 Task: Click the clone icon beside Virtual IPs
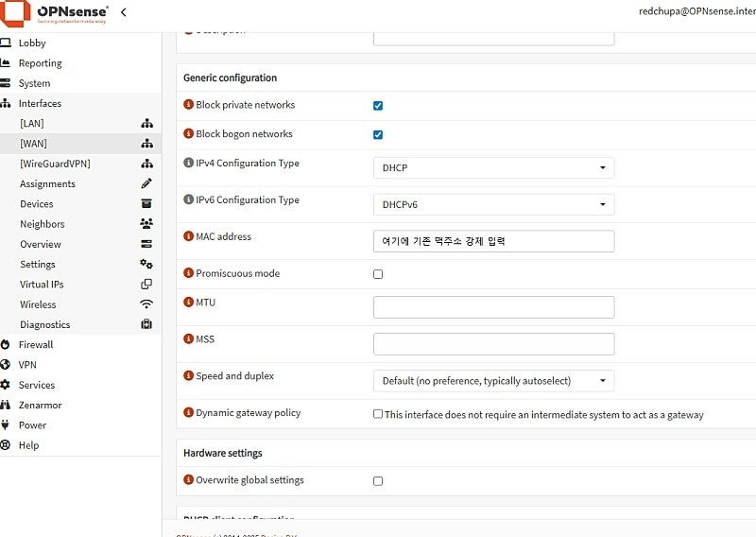[x=146, y=284]
